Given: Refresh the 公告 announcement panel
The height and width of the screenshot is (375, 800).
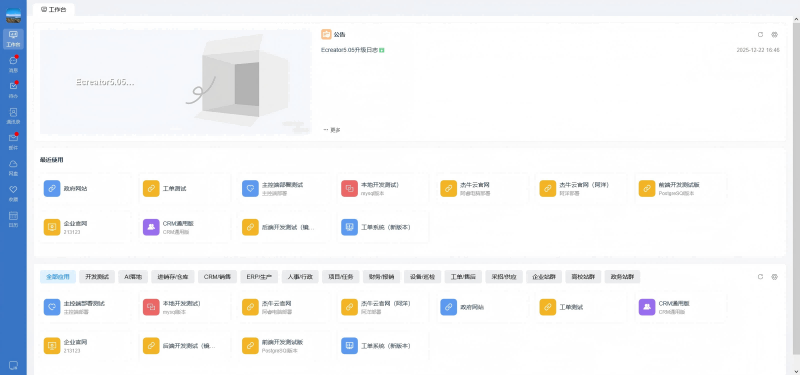Looking at the screenshot, I should (x=760, y=35).
